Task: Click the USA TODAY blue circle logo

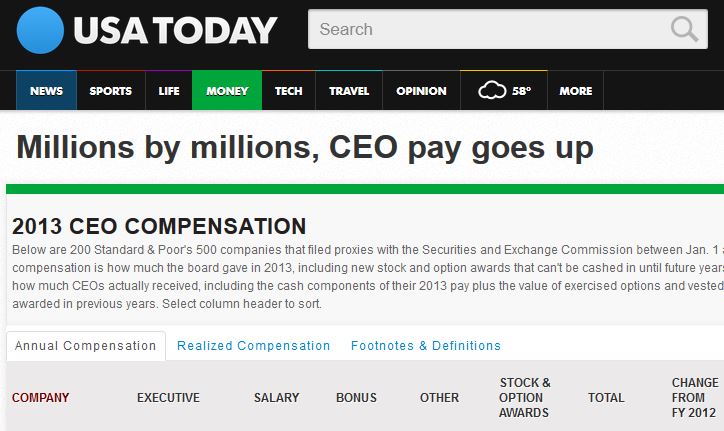Action: pos(40,30)
